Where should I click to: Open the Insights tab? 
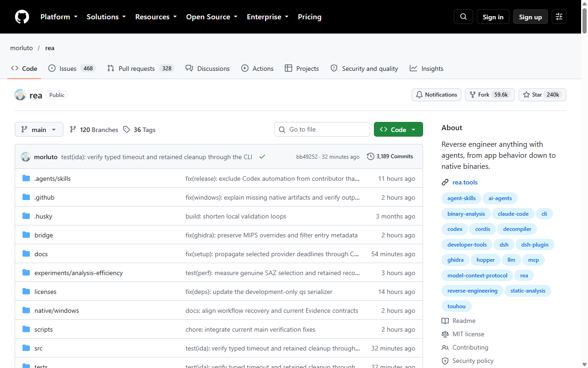click(x=427, y=69)
